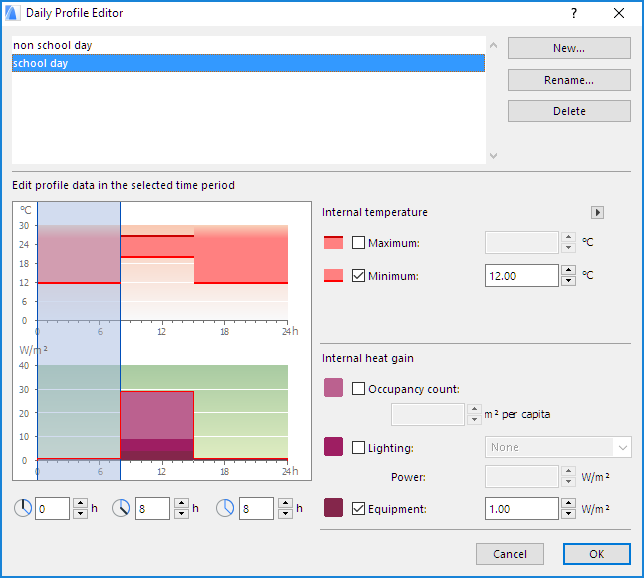The image size is (644, 578).
Task: Click the third clock icon for duration
Action: click(x=224, y=508)
